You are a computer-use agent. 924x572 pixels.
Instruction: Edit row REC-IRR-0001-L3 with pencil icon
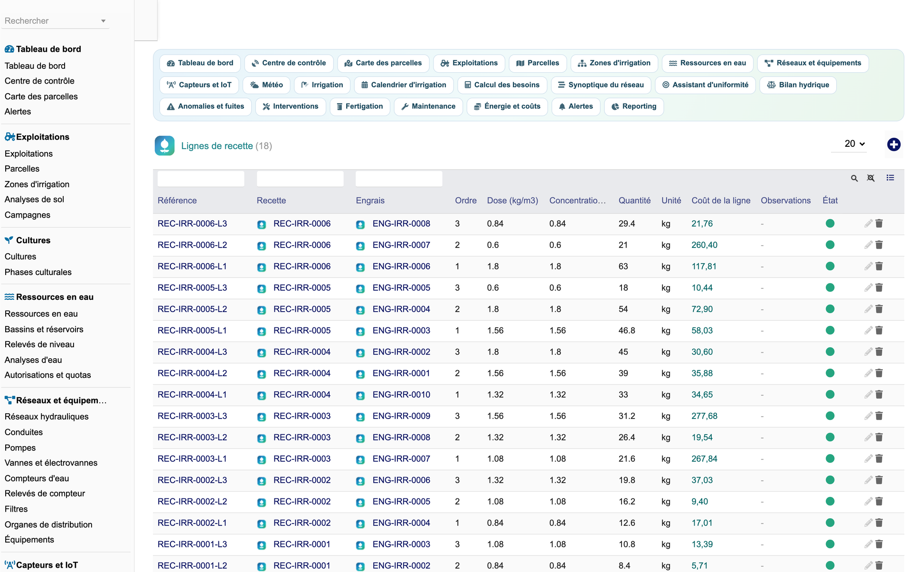868,544
